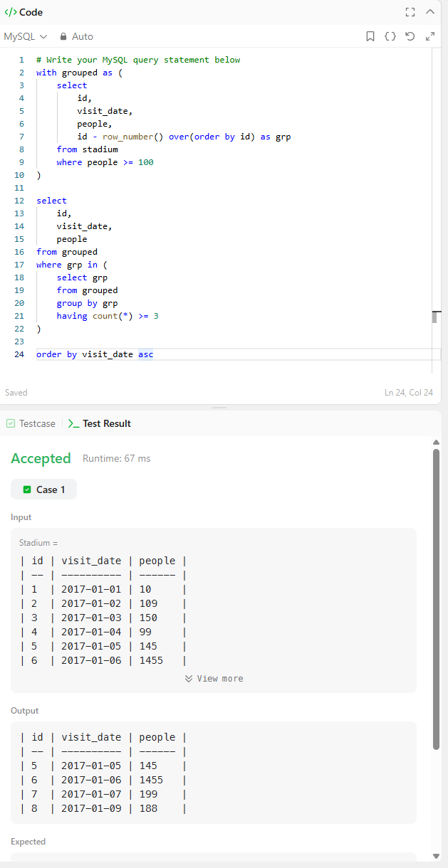The width and height of the screenshot is (448, 868).
Task: Click the down arrow of results scrollbar
Action: 437,856
